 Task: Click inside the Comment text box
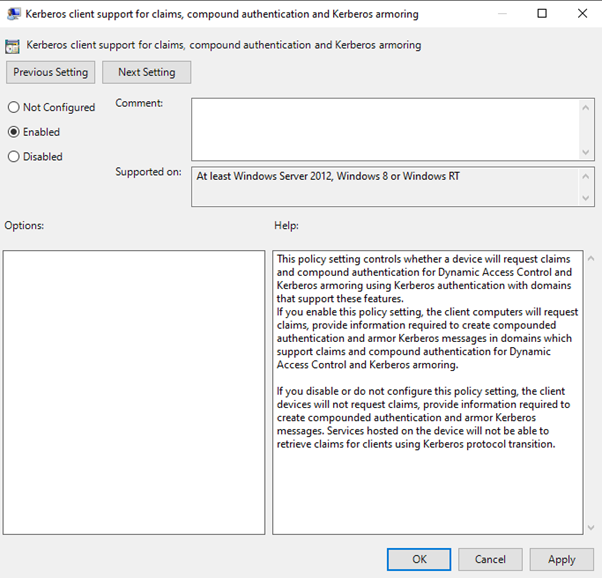(385, 129)
